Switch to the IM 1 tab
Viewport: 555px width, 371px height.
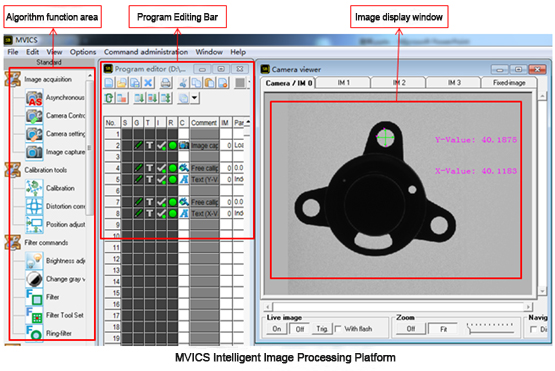343,82
